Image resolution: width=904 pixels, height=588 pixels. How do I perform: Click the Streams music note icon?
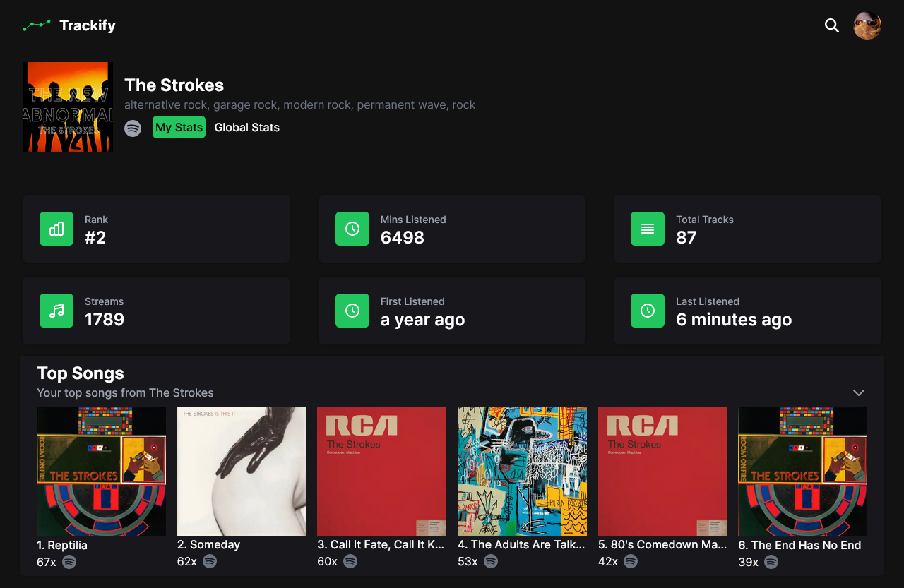coord(56,311)
